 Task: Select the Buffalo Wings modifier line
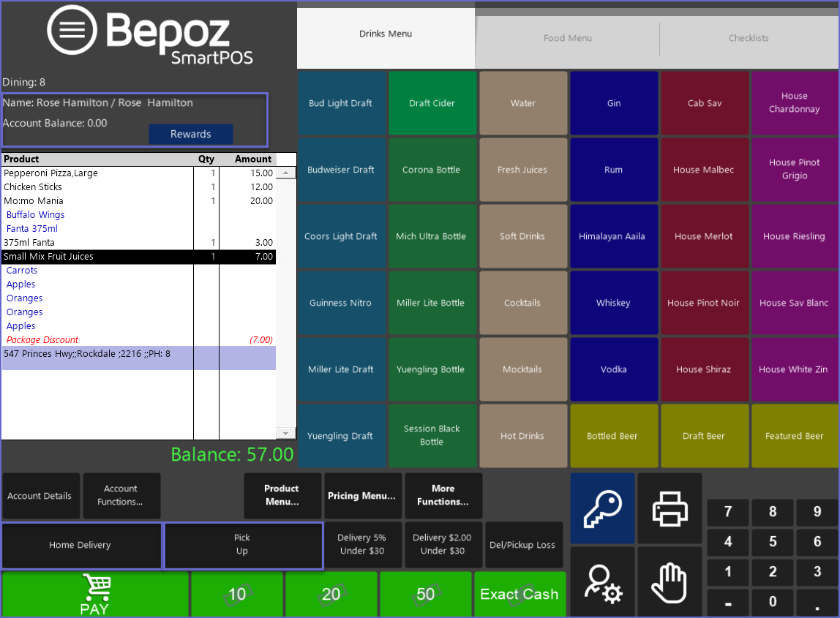[x=139, y=215]
